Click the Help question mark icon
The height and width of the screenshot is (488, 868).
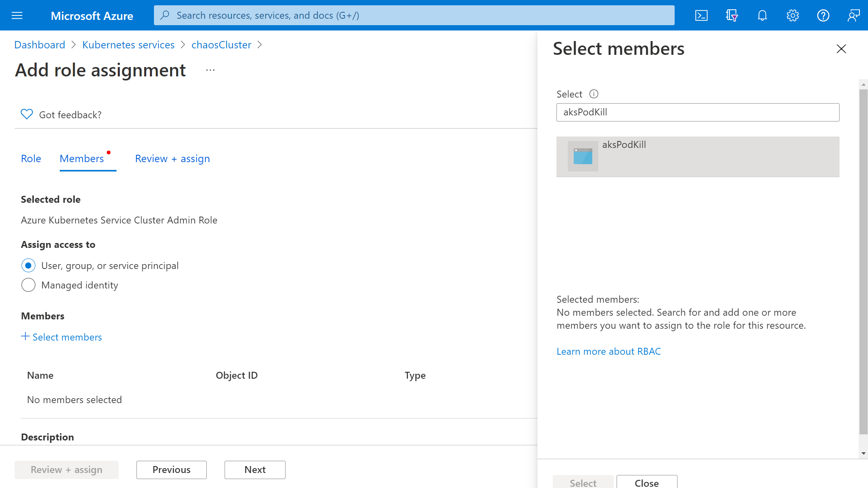tap(823, 15)
